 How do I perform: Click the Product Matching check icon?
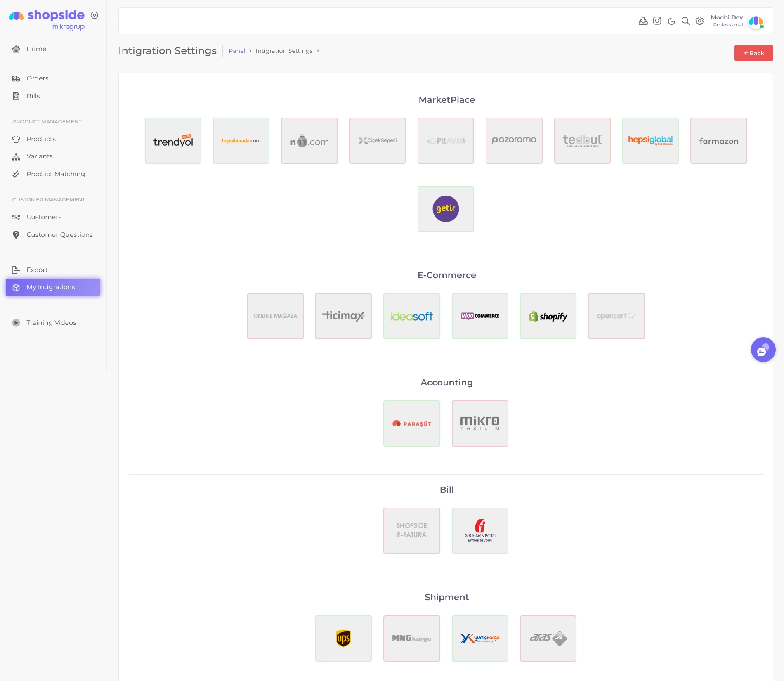click(x=16, y=174)
